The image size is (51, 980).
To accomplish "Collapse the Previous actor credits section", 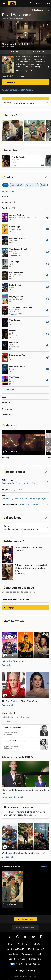I will pyautogui.click(x=25, y=208).
